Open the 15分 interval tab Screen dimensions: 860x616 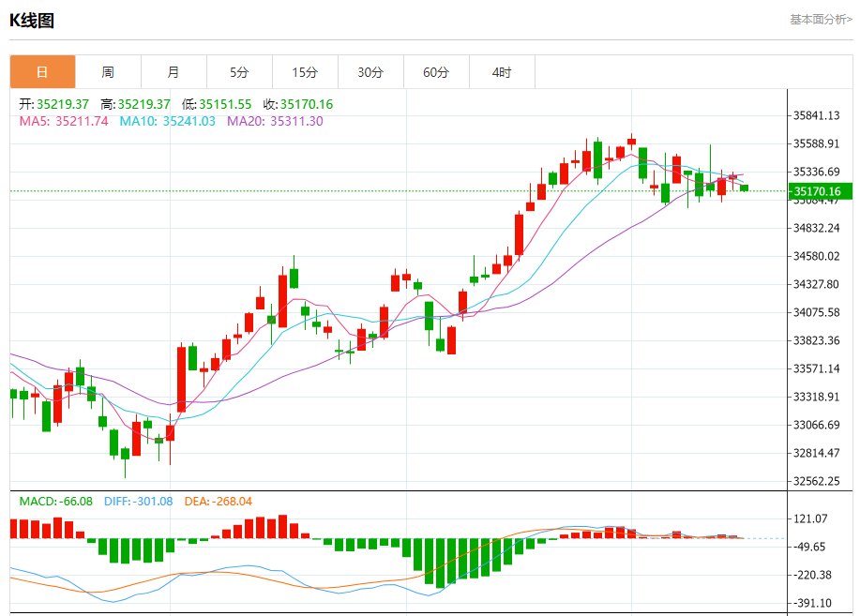pos(305,72)
